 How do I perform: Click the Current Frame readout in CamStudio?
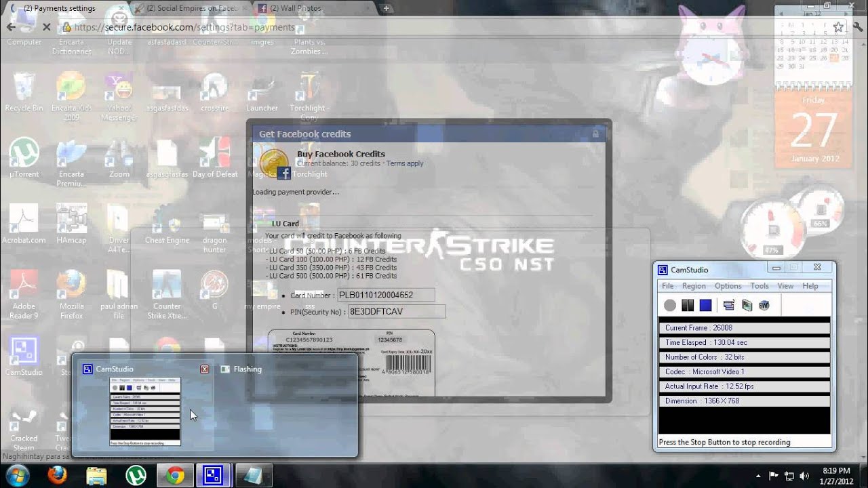click(x=745, y=327)
